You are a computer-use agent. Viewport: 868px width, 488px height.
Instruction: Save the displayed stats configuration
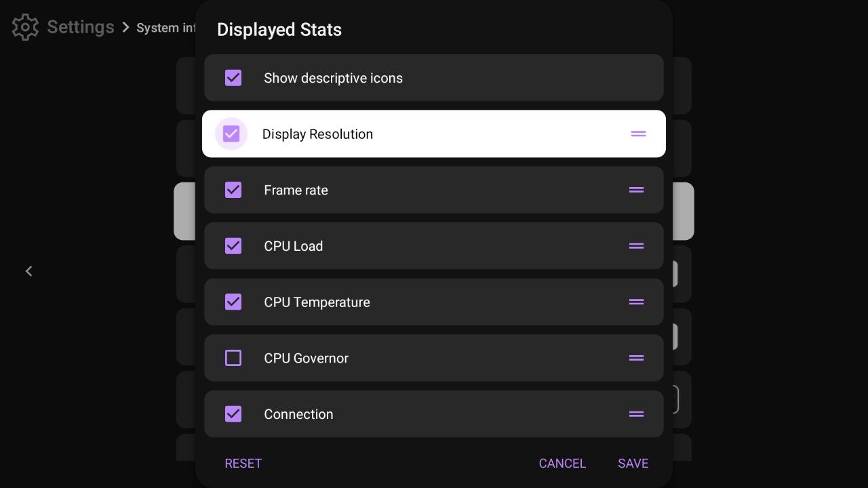633,463
